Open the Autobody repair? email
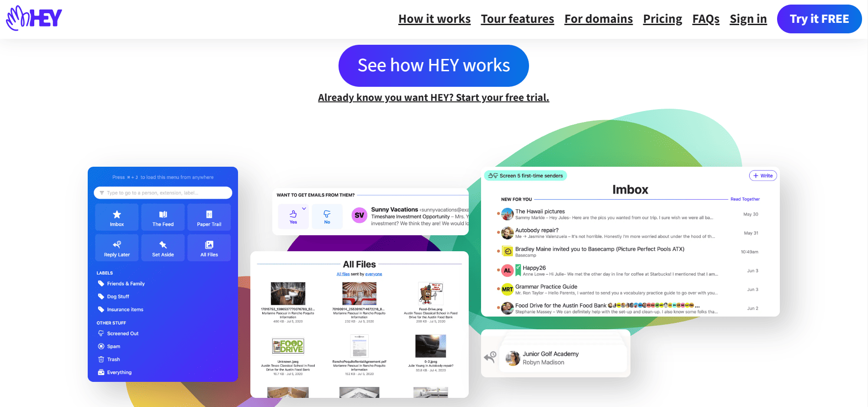Screen dimensions: 868x407 tap(628, 233)
